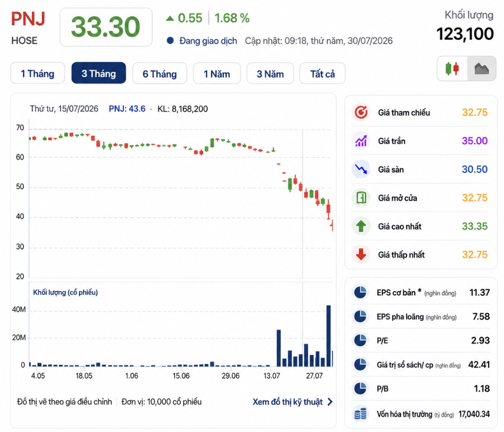Show all history with Tất cả

pos(322,74)
